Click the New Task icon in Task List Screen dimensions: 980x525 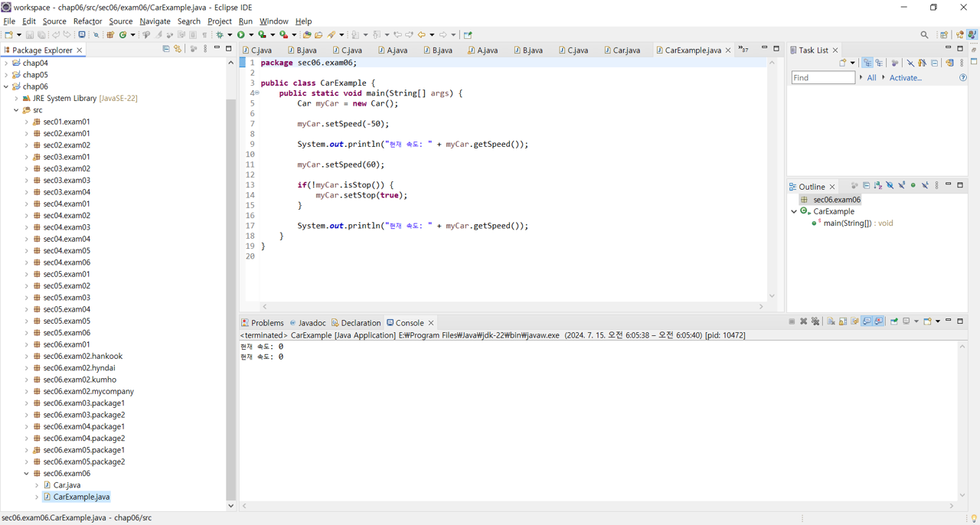coord(843,63)
